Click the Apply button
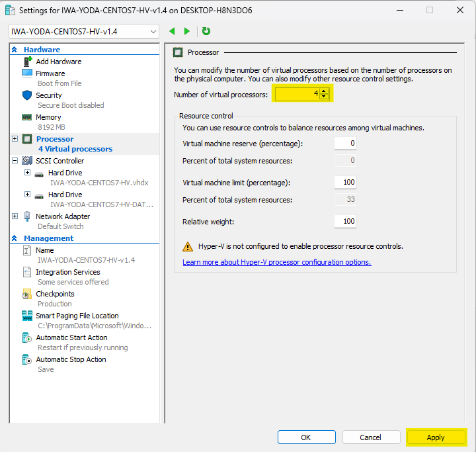This screenshot has height=452, width=476. click(436, 437)
